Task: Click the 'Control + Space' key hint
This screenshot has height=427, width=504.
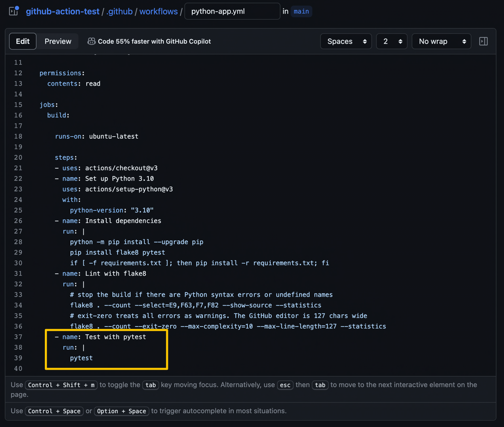Action: coord(54,411)
